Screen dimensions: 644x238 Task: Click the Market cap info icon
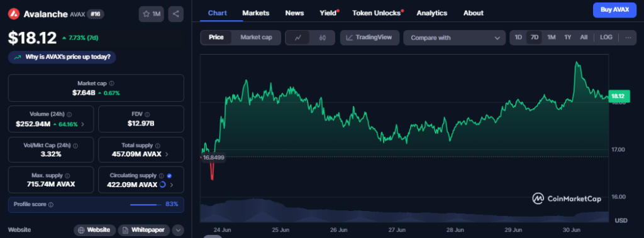[112, 84]
